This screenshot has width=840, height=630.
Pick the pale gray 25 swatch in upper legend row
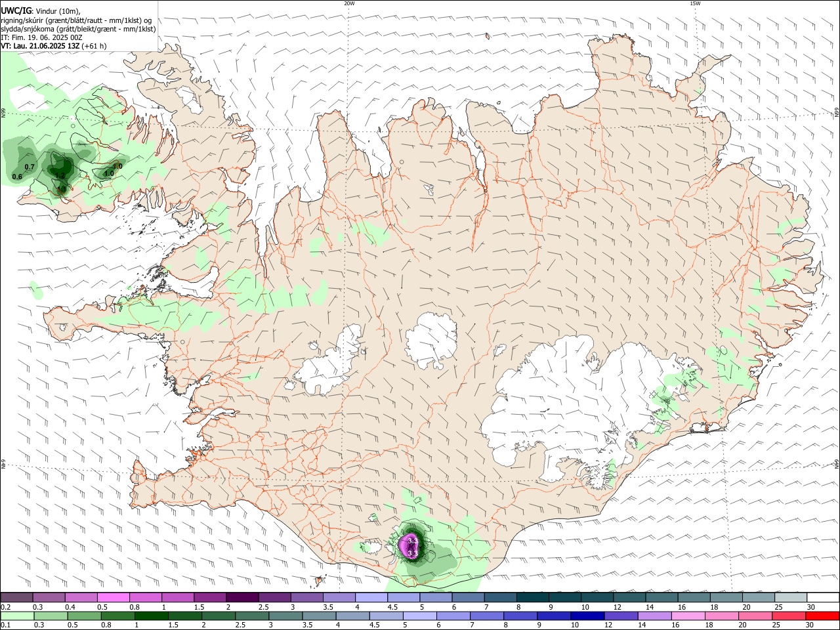pos(791,597)
